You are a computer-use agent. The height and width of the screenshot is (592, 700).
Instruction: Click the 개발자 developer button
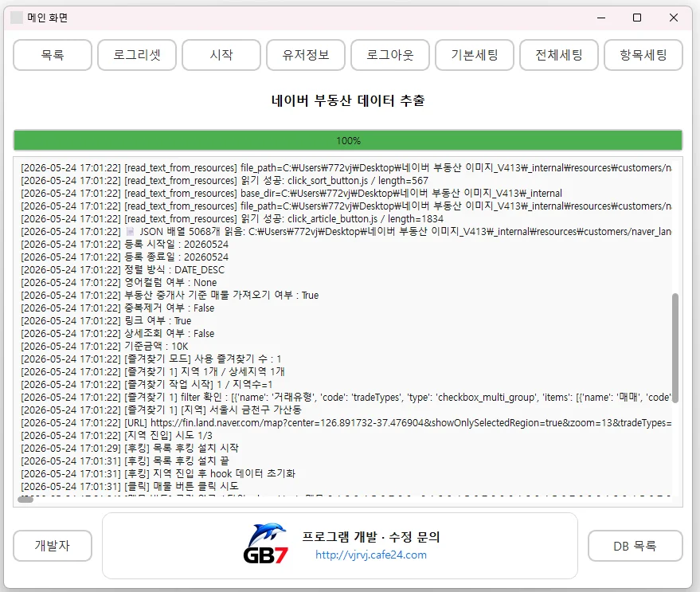[x=53, y=546]
